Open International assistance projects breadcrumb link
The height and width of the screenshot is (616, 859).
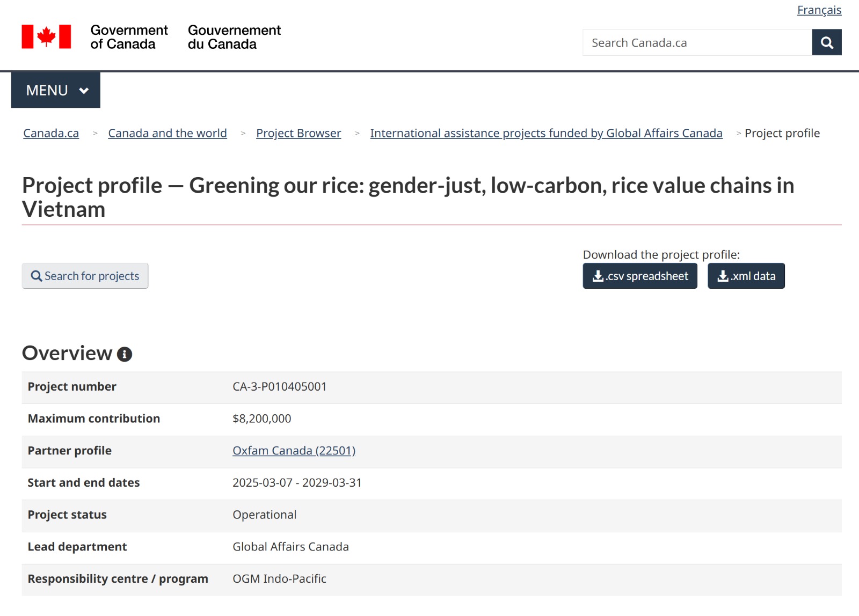(546, 133)
